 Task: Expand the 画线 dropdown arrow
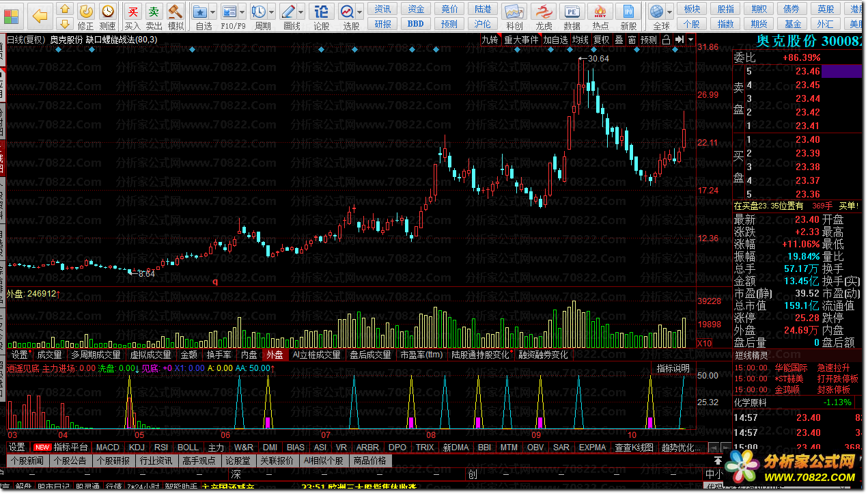coord(302,12)
